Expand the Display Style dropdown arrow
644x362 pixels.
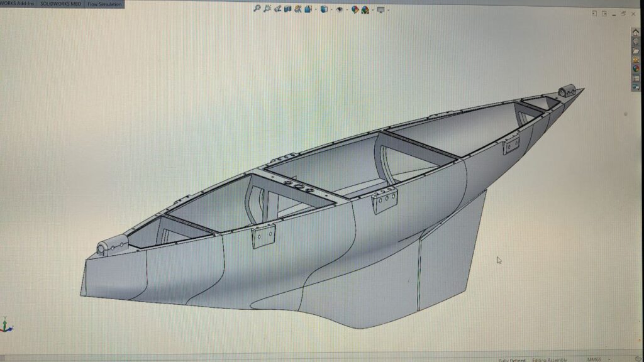331,9
